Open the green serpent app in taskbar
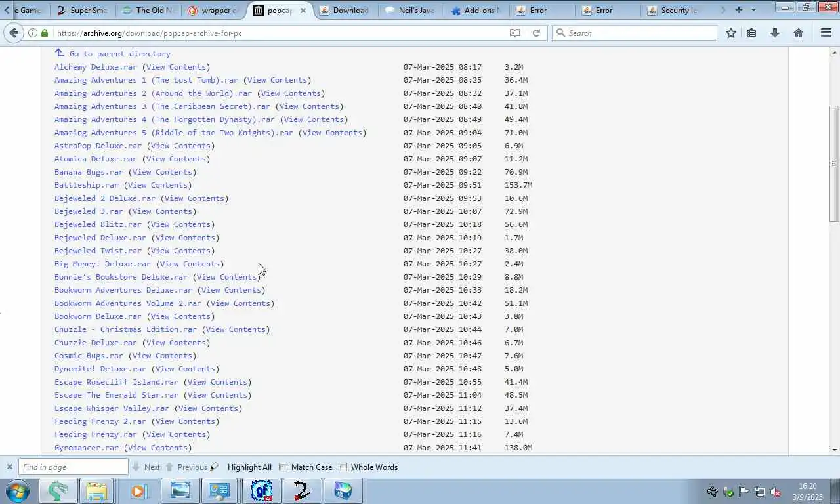 (58, 491)
